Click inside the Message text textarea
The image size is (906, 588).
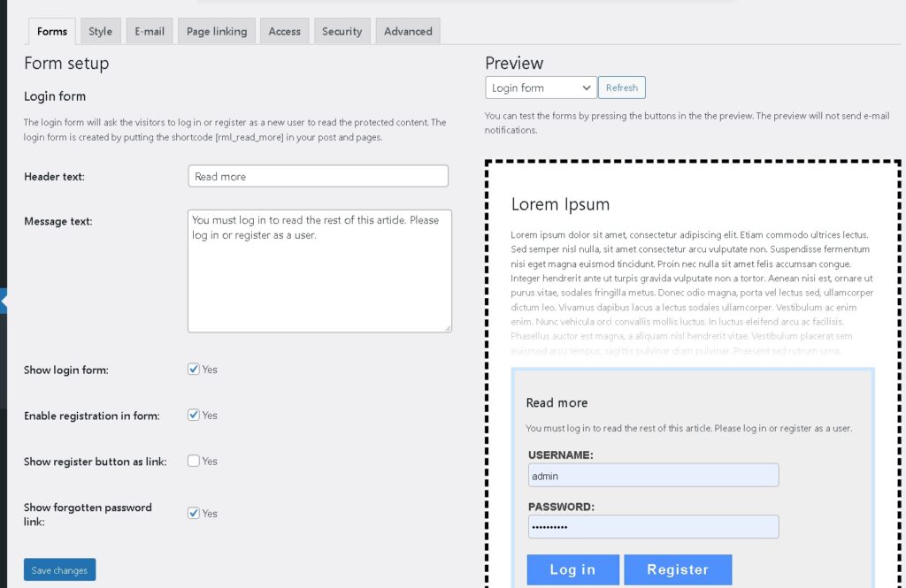pyautogui.click(x=319, y=271)
